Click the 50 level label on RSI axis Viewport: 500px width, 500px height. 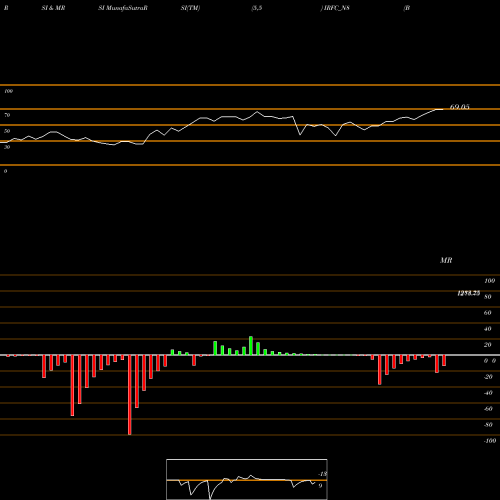tap(7, 131)
